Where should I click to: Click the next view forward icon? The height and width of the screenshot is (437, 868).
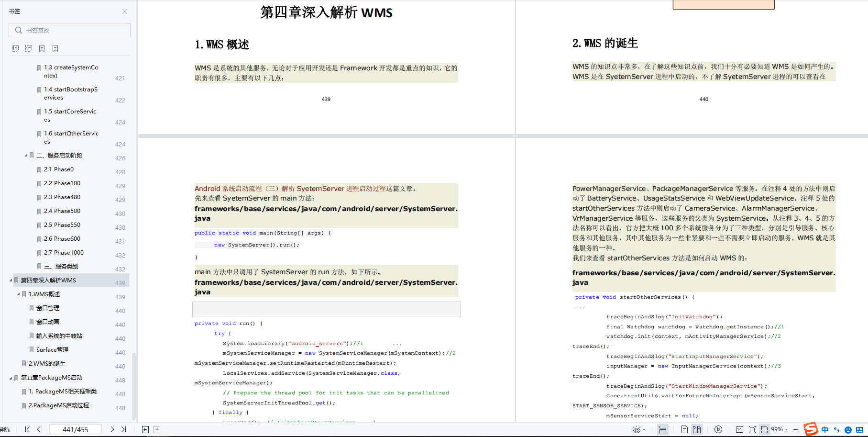coord(157,429)
